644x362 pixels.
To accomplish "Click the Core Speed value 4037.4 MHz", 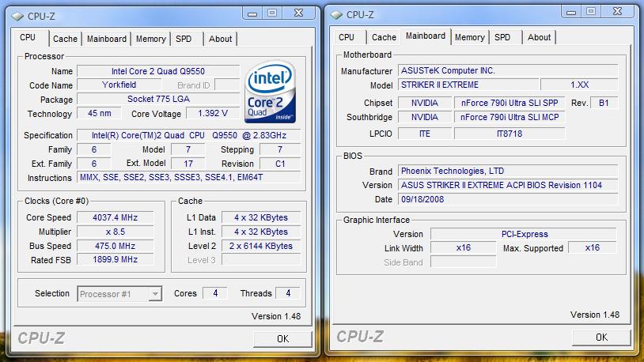I will click(x=115, y=217).
